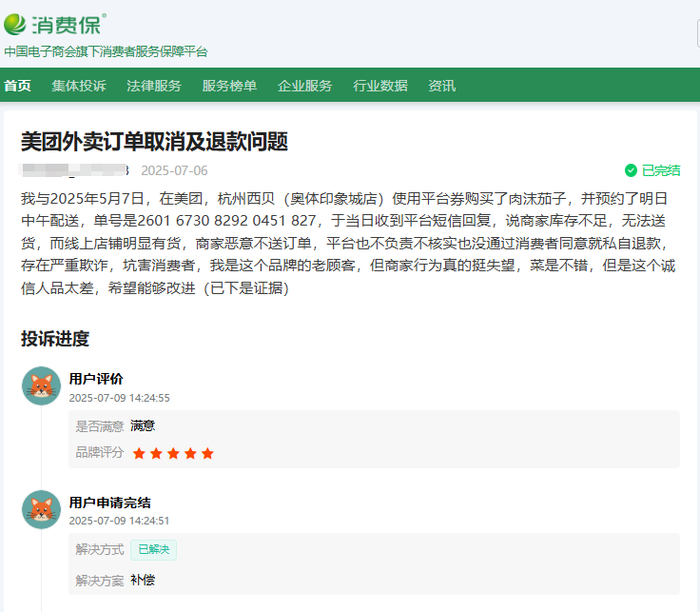Switch to the 行业数据 nav item
Image resolution: width=700 pixels, height=612 pixels.
click(380, 86)
